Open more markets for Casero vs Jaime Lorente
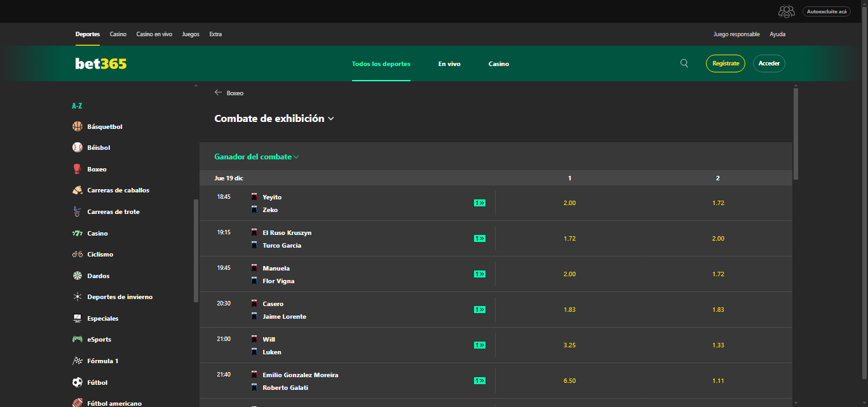The width and height of the screenshot is (868, 407). [480, 310]
